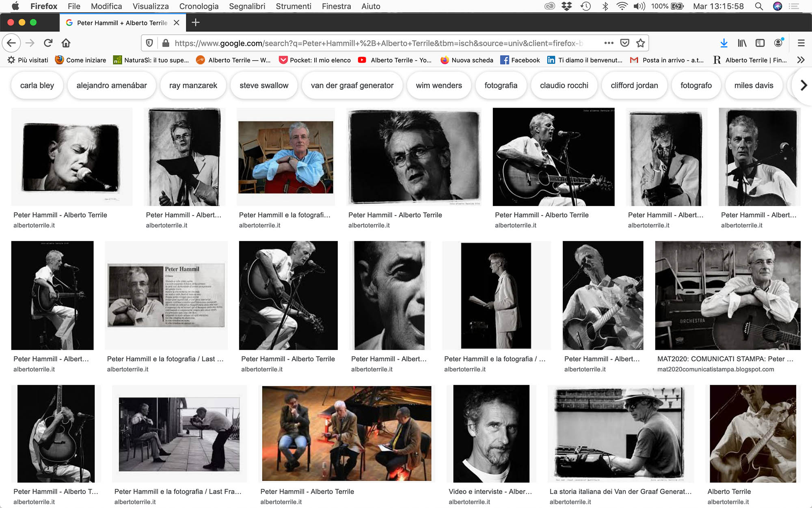Save page to Pocket icon
Image resolution: width=812 pixels, height=508 pixels.
(625, 43)
